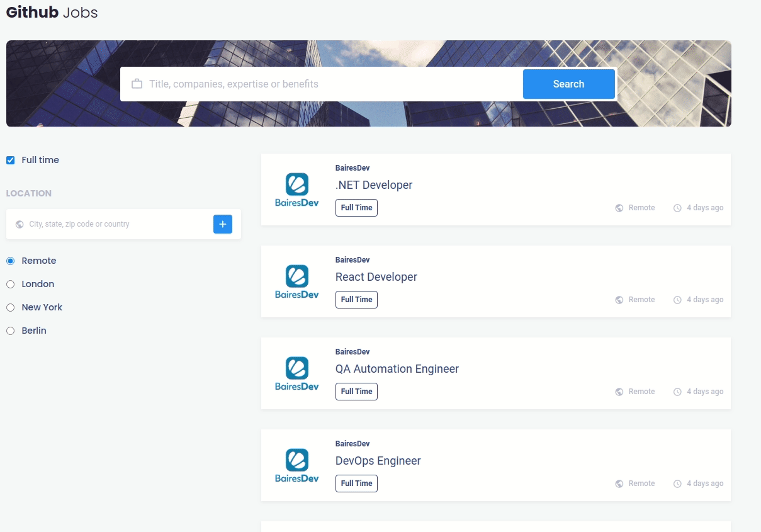Click Full Time tag on React Developer card

(356, 300)
